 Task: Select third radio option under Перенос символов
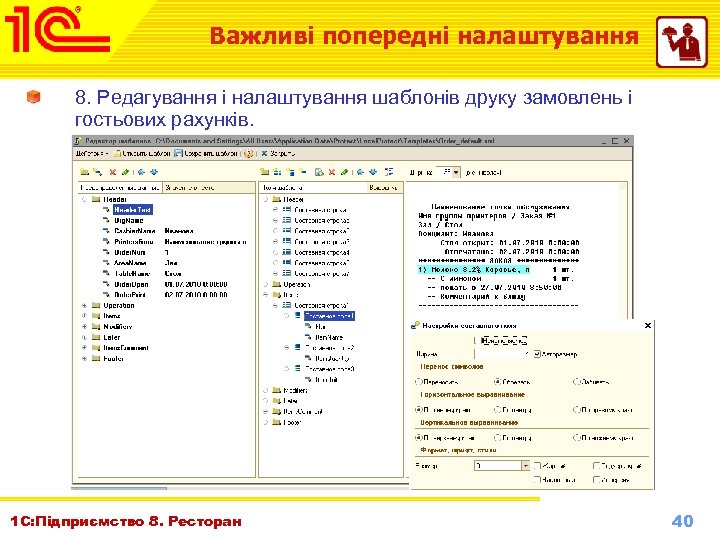[577, 382]
